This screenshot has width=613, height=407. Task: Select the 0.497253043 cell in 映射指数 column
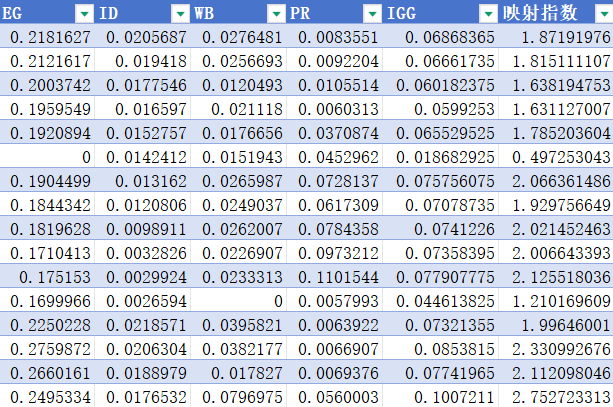click(x=556, y=157)
